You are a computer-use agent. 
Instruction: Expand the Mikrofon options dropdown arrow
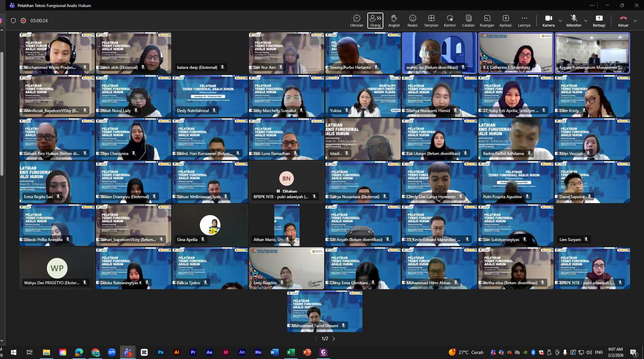pos(586,21)
